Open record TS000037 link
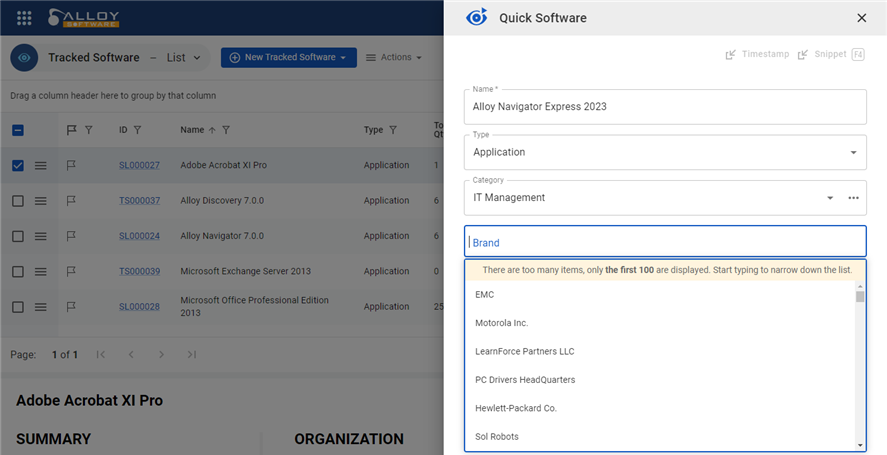Image resolution: width=887 pixels, height=455 pixels. [139, 200]
